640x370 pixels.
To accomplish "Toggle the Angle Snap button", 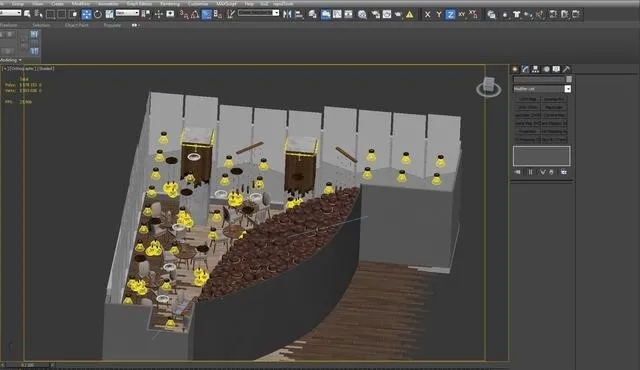I will click(x=195, y=14).
